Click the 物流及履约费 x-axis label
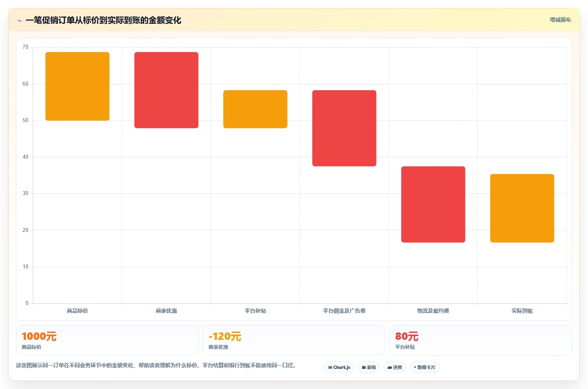The width and height of the screenshot is (588, 389). pyautogui.click(x=433, y=311)
